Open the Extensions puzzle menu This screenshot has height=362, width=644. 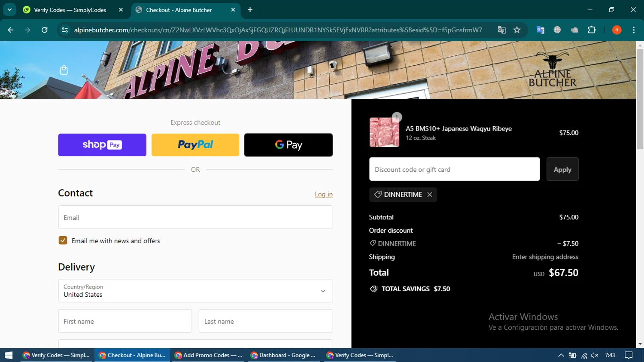click(x=592, y=30)
